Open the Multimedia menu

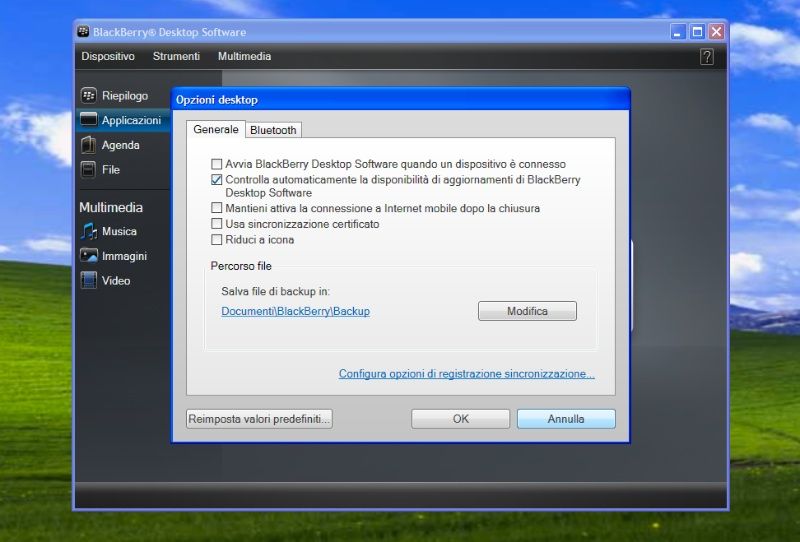pos(244,56)
